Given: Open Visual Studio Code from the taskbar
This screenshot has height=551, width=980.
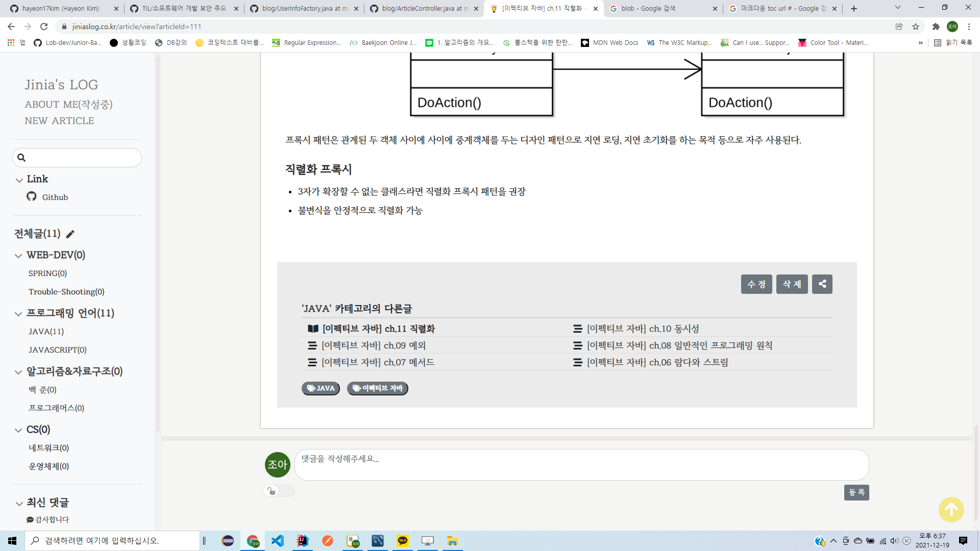Looking at the screenshot, I should coord(278,541).
